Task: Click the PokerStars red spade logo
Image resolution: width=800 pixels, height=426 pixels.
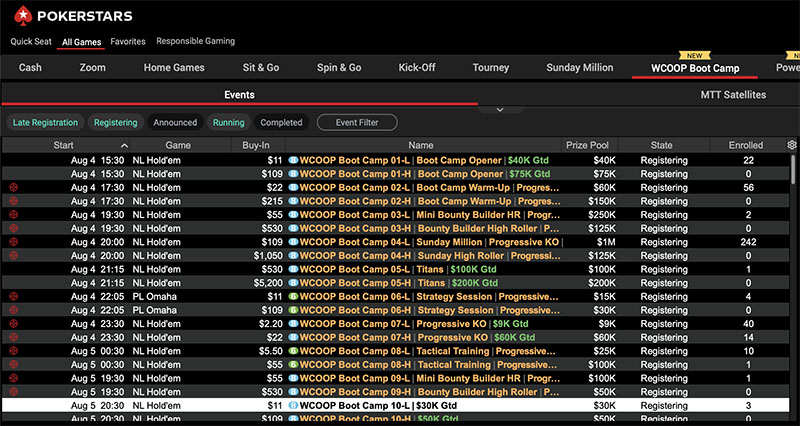Action: coord(21,15)
